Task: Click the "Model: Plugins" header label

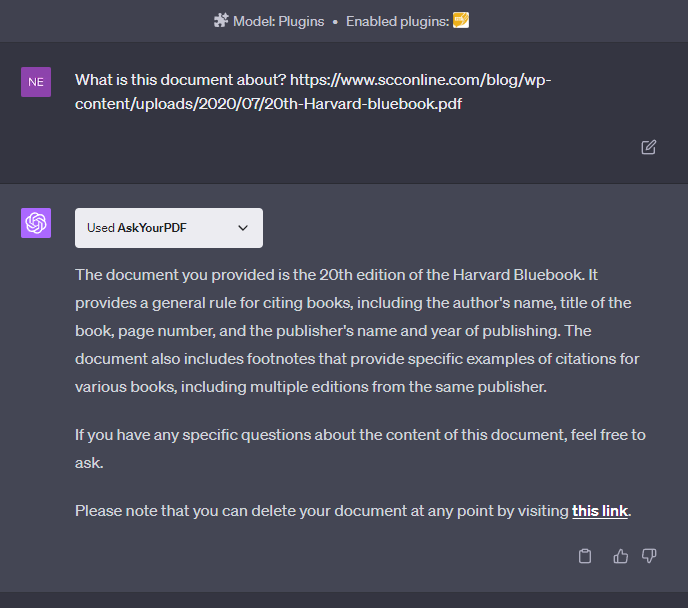Action: (278, 21)
